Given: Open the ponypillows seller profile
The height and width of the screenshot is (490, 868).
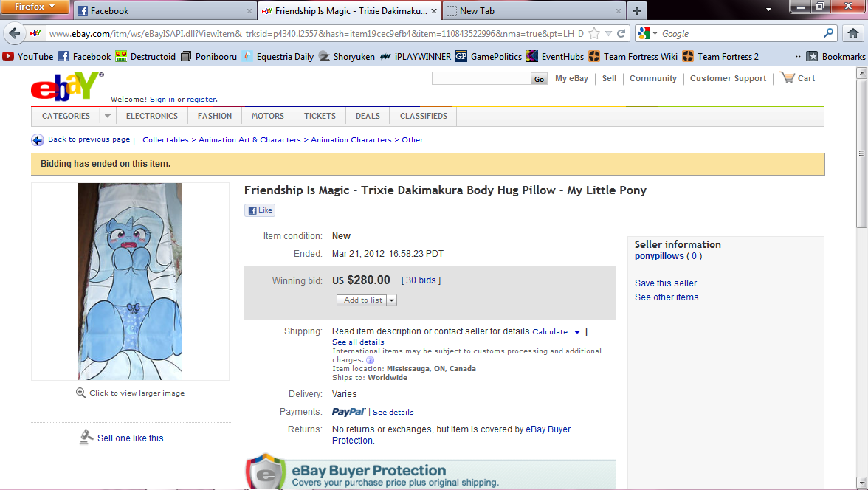Looking at the screenshot, I should [x=658, y=256].
